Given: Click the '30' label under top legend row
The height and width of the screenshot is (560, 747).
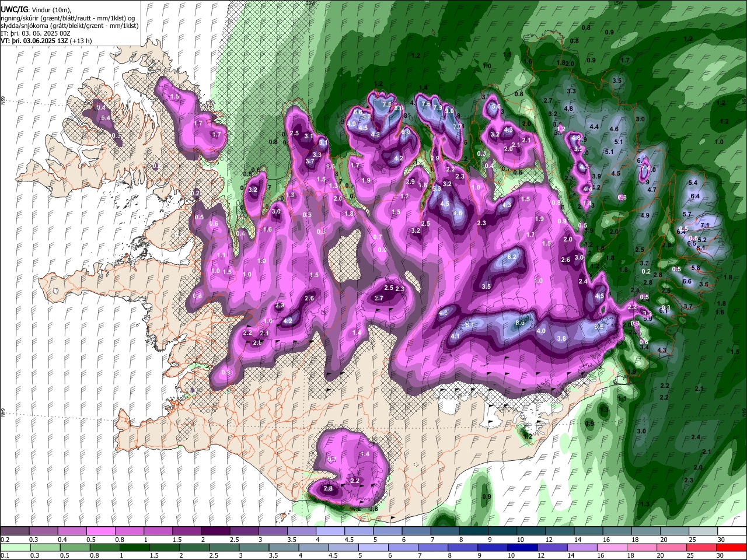Looking at the screenshot, I should [721, 540].
